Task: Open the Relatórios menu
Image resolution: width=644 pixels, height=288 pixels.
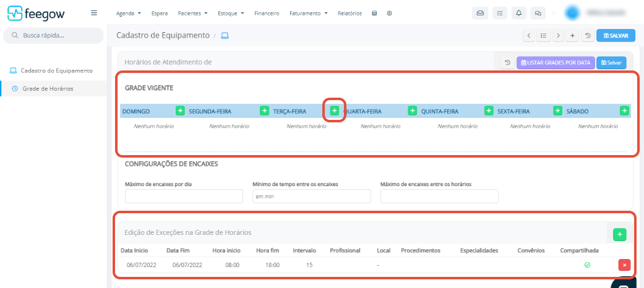Action: [350, 13]
